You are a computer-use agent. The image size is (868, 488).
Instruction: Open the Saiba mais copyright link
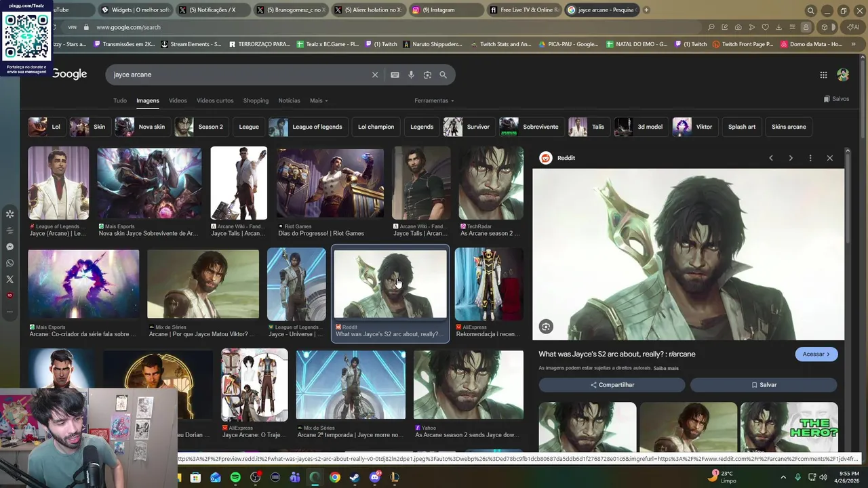pyautogui.click(x=666, y=368)
